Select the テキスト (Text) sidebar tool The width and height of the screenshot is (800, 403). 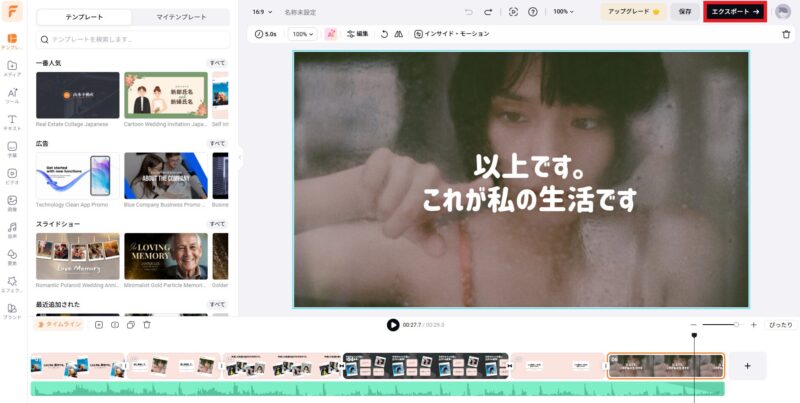12,123
